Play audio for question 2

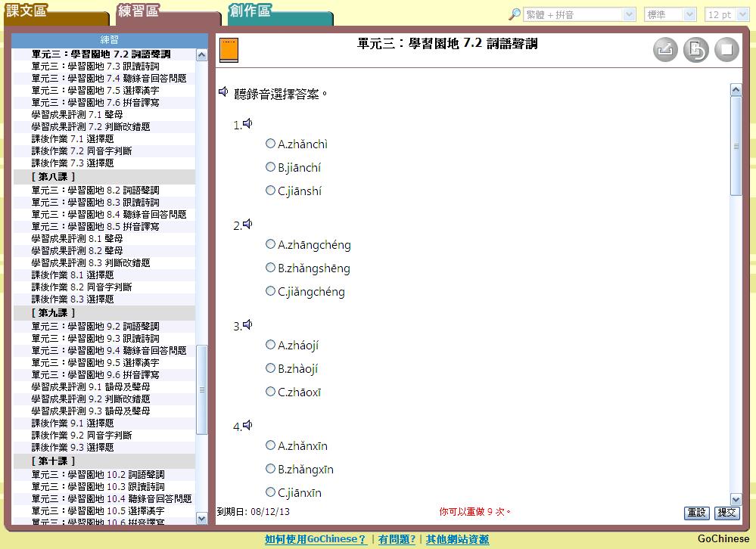pyautogui.click(x=247, y=225)
